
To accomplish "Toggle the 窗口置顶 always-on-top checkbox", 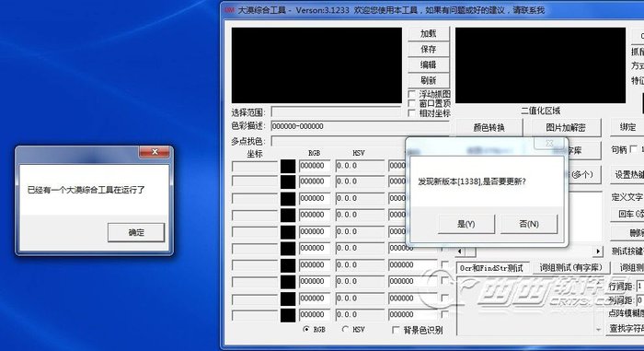I will [412, 104].
